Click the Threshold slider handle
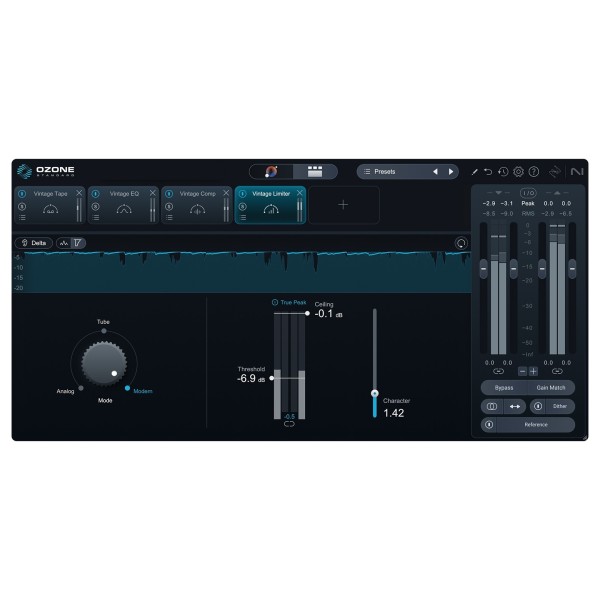The width and height of the screenshot is (600, 600). (272, 378)
